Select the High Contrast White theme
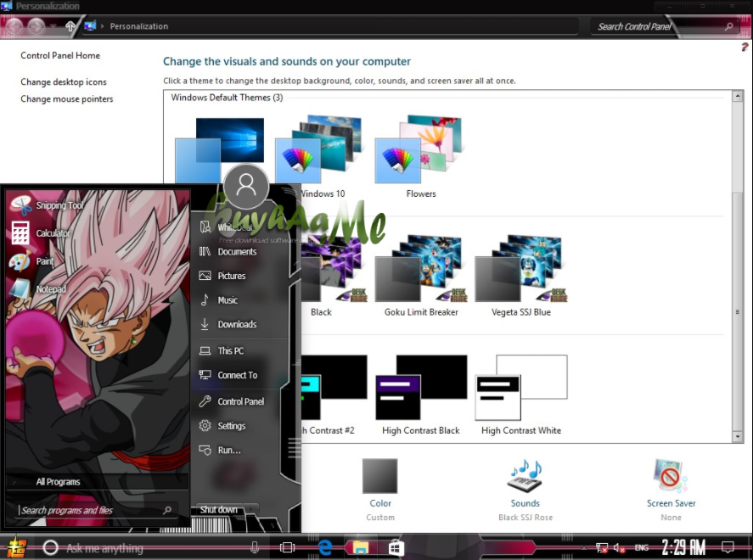The image size is (753, 560). point(521,395)
